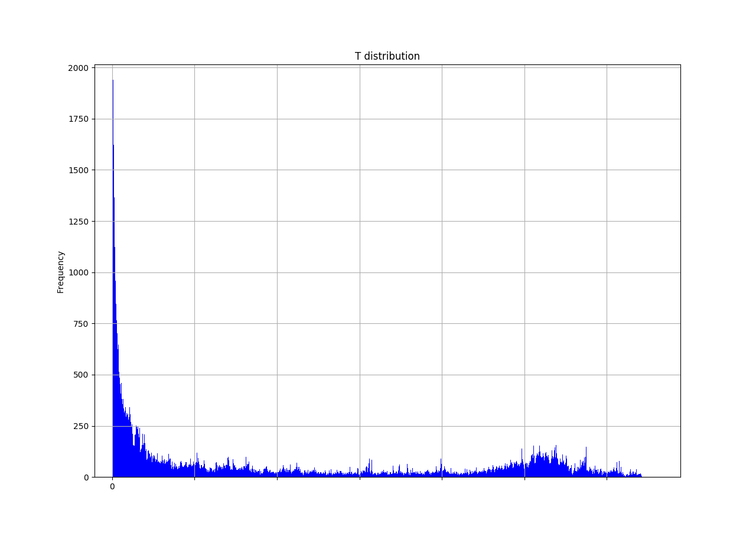
Task: Click the 'Frequency' y-axis label
Action: (60, 272)
